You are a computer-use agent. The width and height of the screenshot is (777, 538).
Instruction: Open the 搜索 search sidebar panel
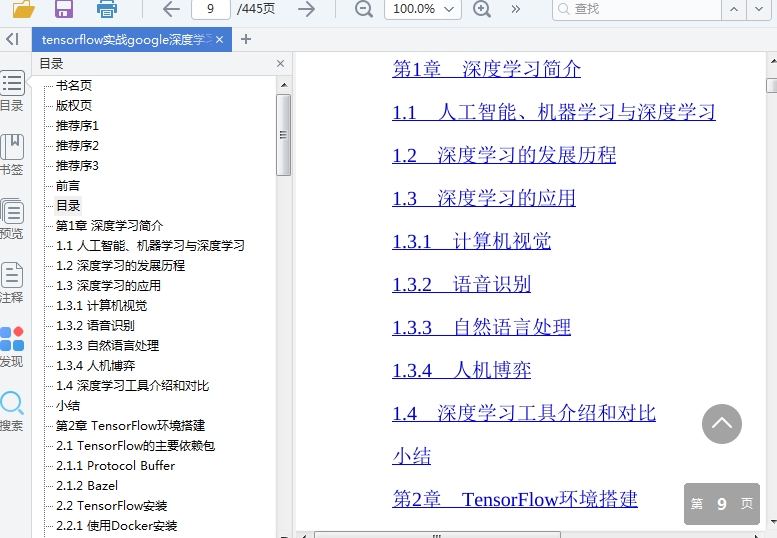[12, 411]
